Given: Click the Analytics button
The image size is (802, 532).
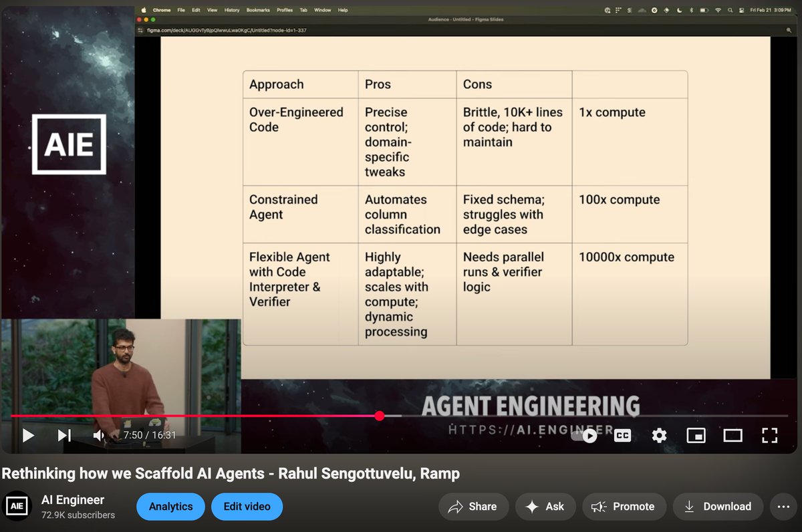Looking at the screenshot, I should click(170, 507).
